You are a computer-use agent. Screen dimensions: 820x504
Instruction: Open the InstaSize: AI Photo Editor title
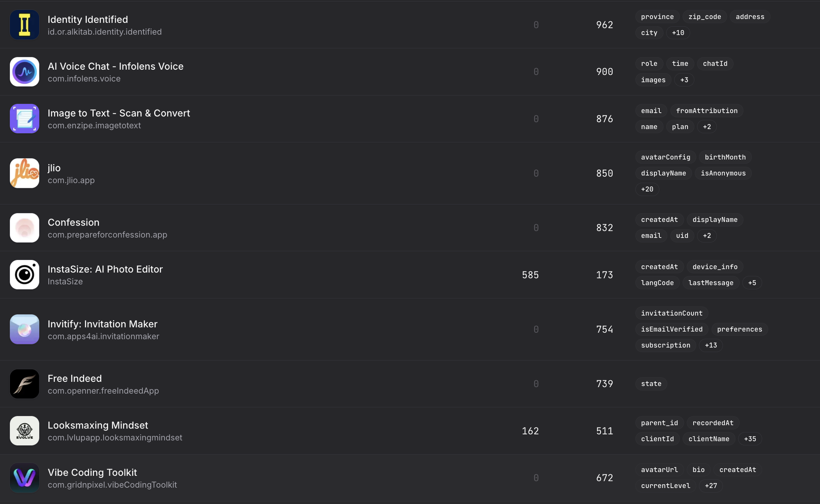105,269
